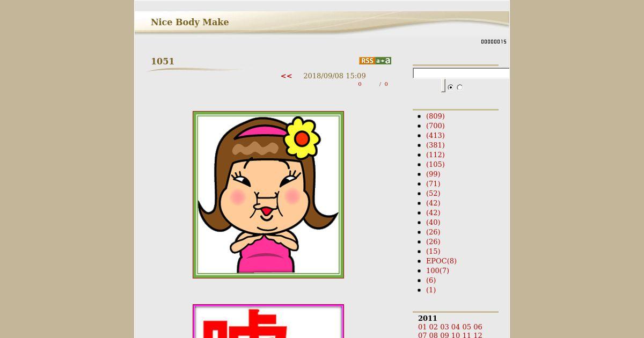Open the category with (40) posts
The height and width of the screenshot is (338, 644).
point(433,222)
